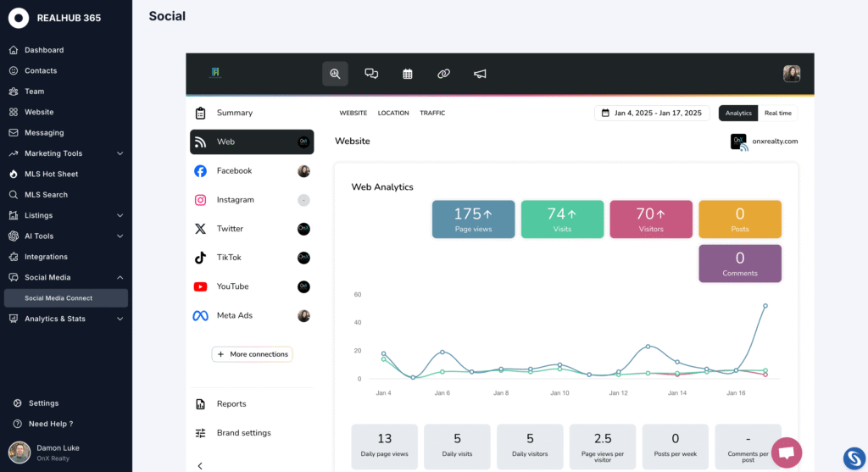Click the Daily page views stat box

(x=385, y=447)
